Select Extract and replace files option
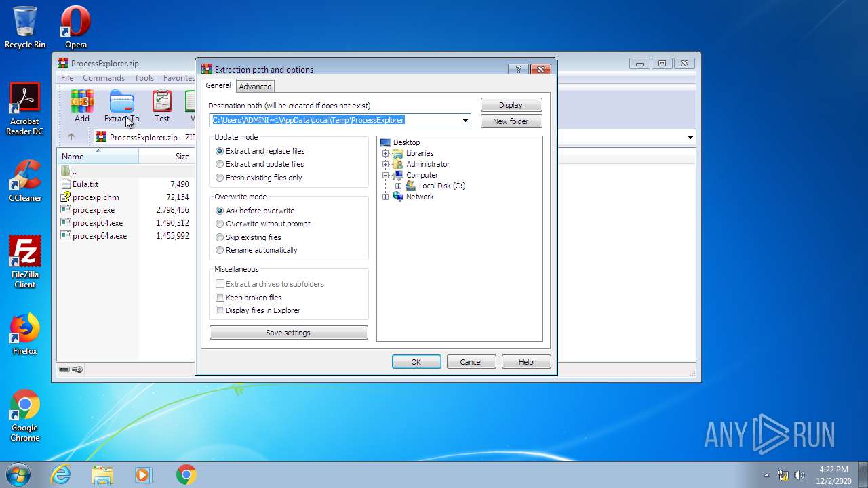868x488 pixels. (260, 151)
